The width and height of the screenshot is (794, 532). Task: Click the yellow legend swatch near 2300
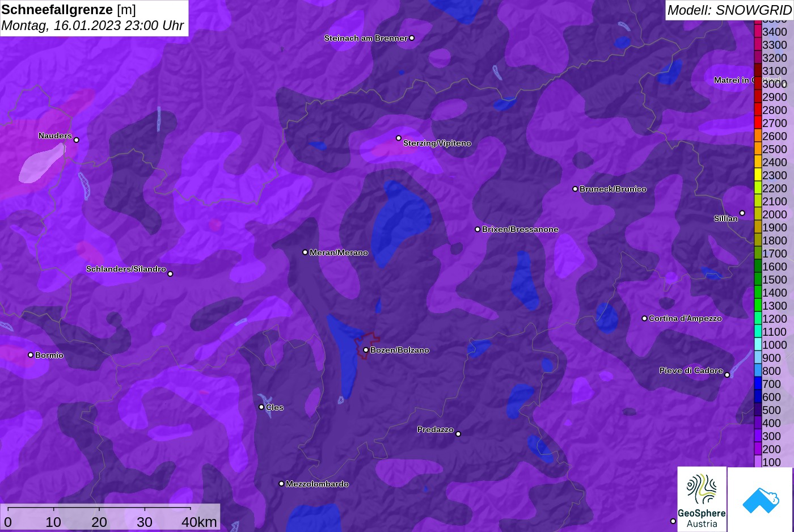pos(758,174)
